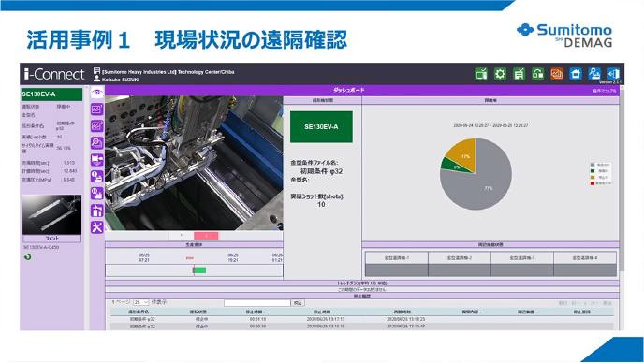The image size is (644, 363).
Task: Click the green refresh icon under SE130EV-A-C450
Action: point(27,257)
